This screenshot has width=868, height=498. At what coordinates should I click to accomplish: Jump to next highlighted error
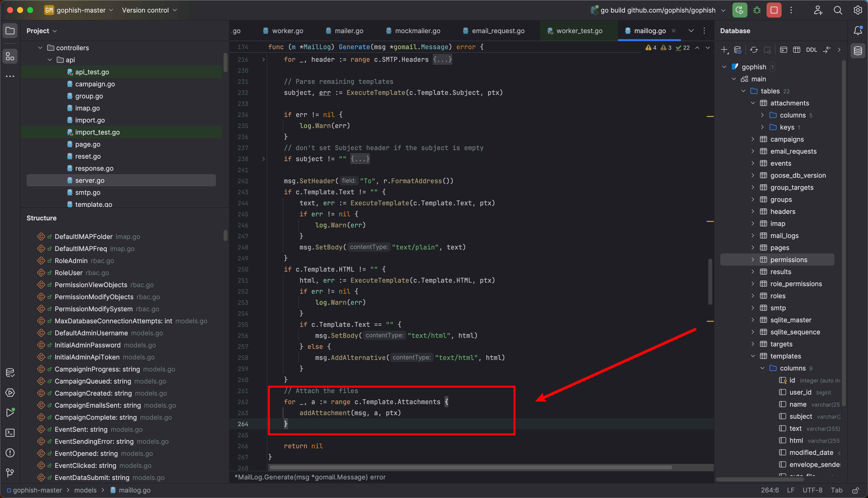point(708,47)
